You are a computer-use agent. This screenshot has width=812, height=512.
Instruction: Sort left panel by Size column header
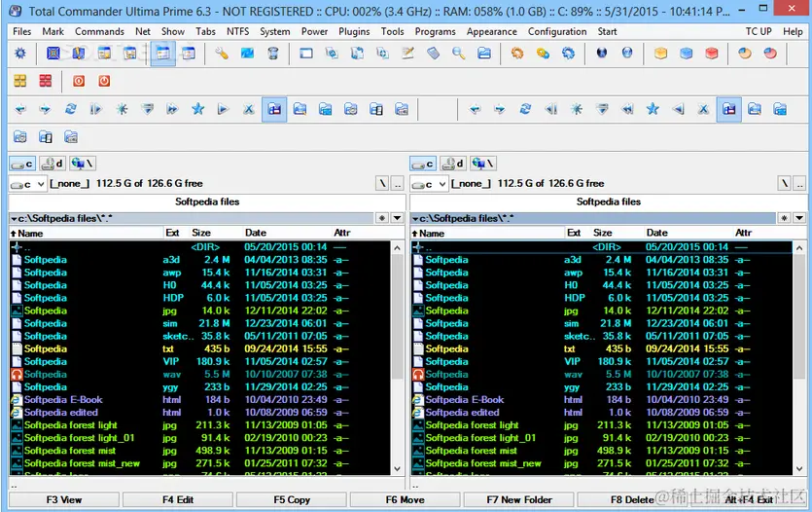(201, 233)
